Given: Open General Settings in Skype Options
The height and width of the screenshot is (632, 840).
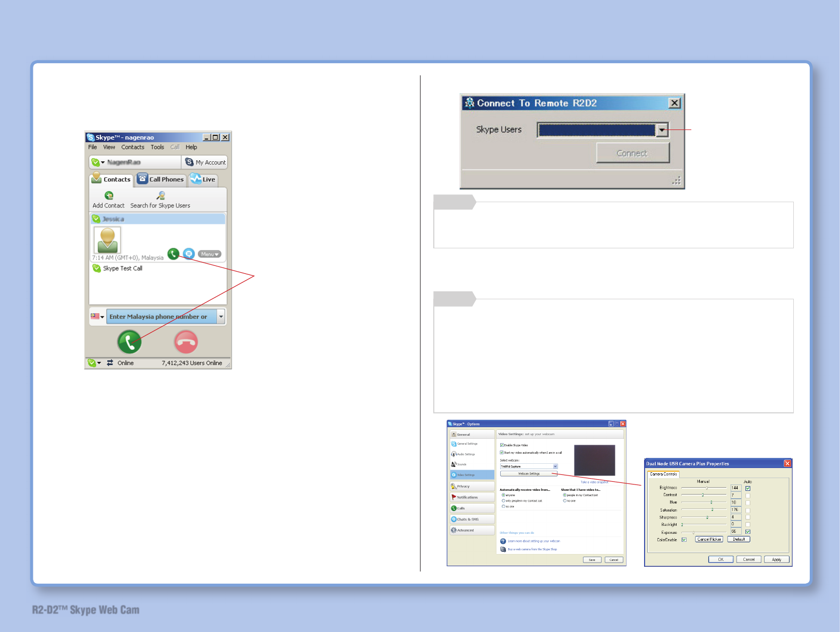Looking at the screenshot, I should coord(472,444).
